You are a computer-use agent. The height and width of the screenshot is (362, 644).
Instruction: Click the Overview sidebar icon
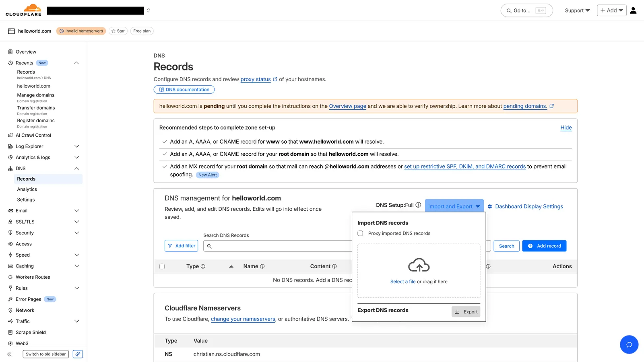click(10, 52)
